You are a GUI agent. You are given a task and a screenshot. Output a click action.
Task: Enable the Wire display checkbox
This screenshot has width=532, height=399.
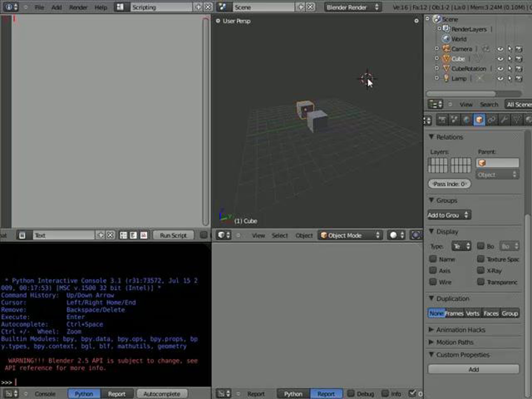point(433,282)
